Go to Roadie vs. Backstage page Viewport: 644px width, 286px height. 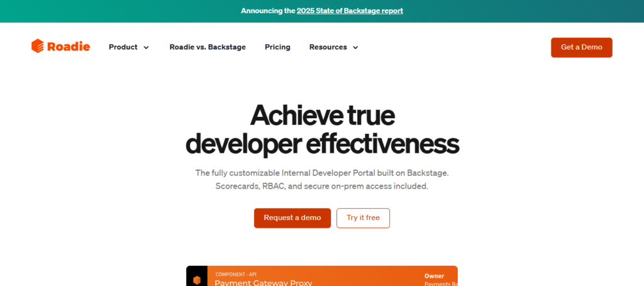tap(208, 47)
